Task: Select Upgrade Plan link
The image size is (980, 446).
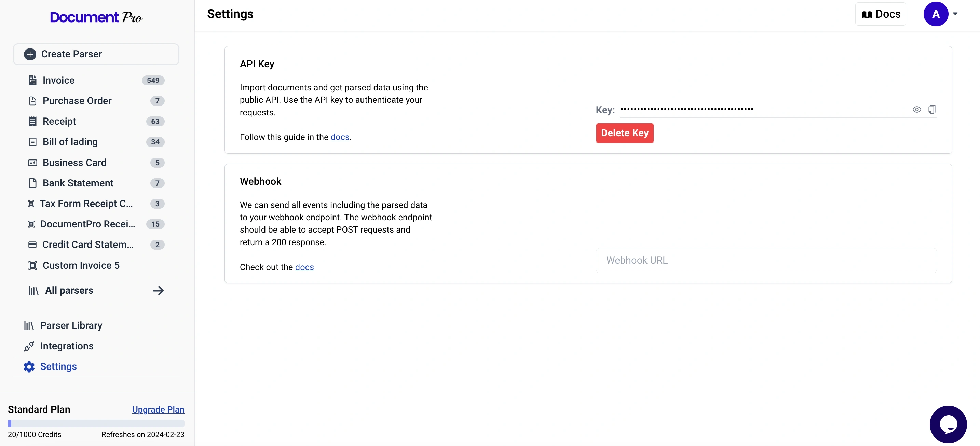Action: tap(158, 409)
